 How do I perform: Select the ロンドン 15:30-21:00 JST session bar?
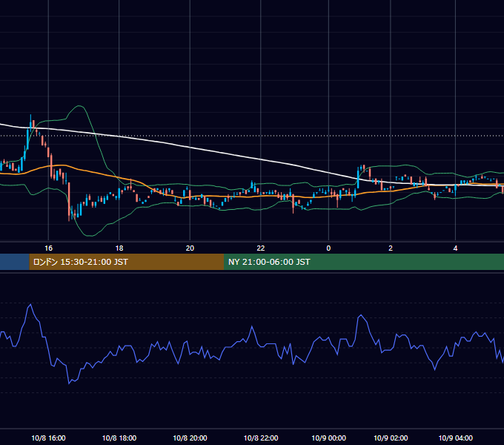pyautogui.click(x=126, y=262)
